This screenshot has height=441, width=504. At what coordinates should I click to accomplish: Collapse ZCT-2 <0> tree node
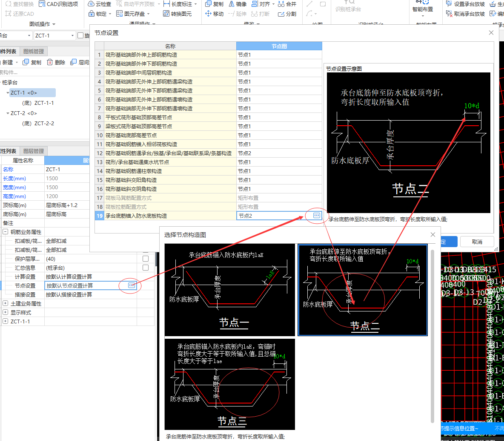pos(8,113)
